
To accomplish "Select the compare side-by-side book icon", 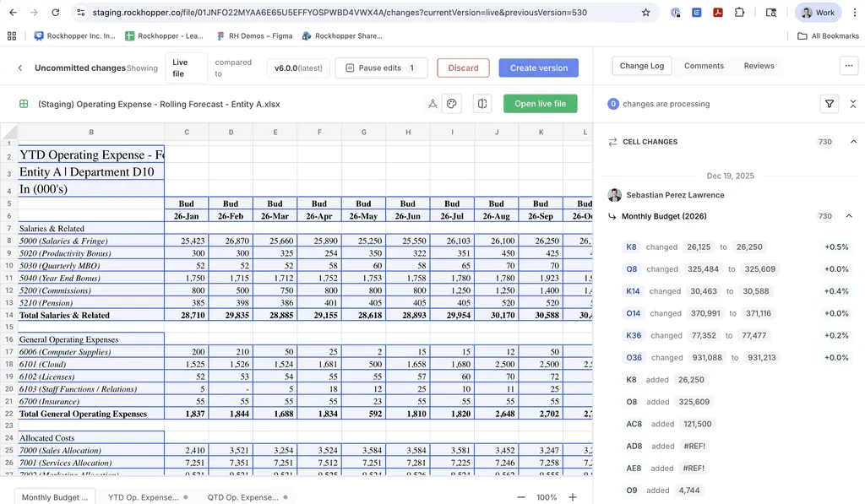I will pos(481,103).
